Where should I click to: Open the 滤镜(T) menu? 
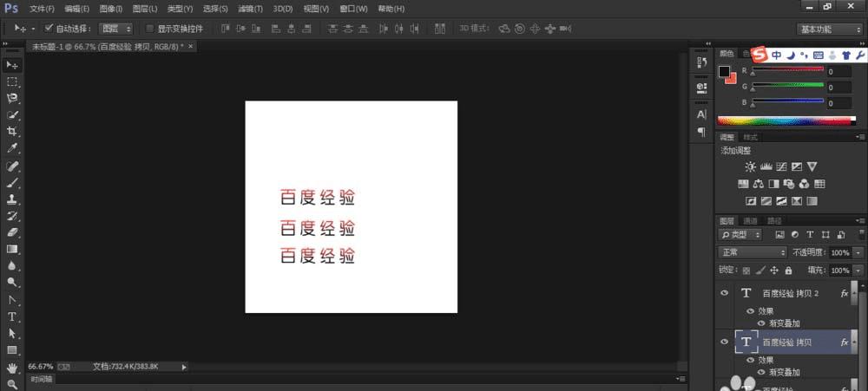coord(250,9)
